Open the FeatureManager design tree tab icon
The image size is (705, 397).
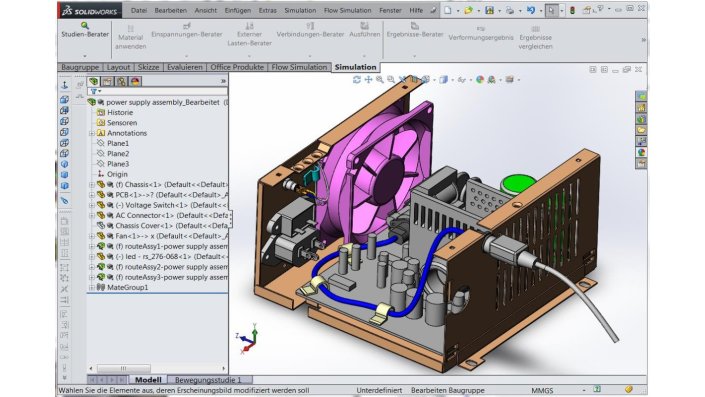coord(94,81)
